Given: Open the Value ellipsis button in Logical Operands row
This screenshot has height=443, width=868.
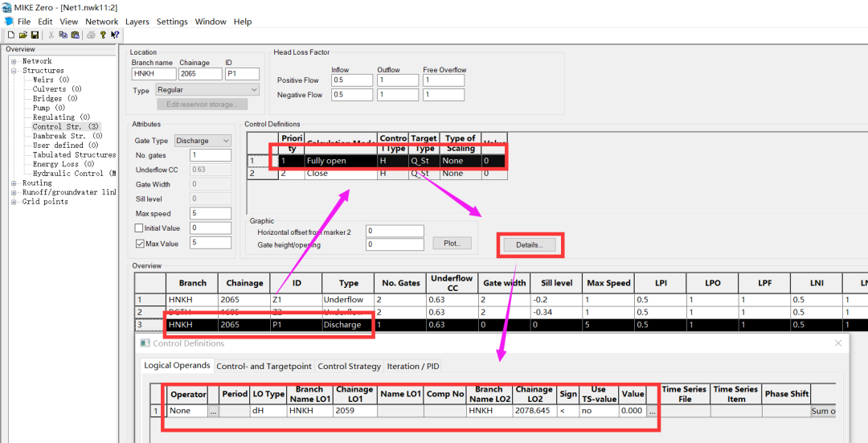Looking at the screenshot, I should (x=652, y=411).
